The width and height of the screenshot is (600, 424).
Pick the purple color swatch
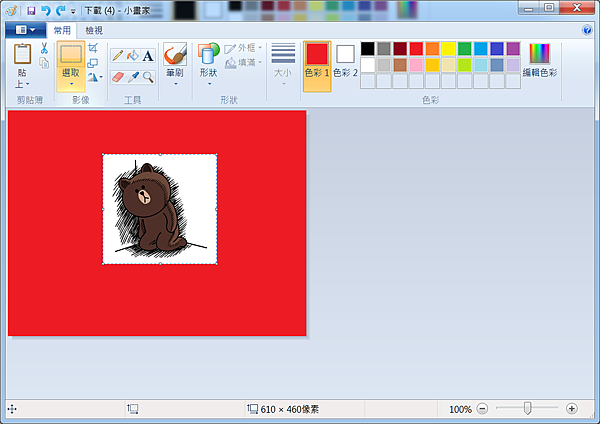[513, 49]
